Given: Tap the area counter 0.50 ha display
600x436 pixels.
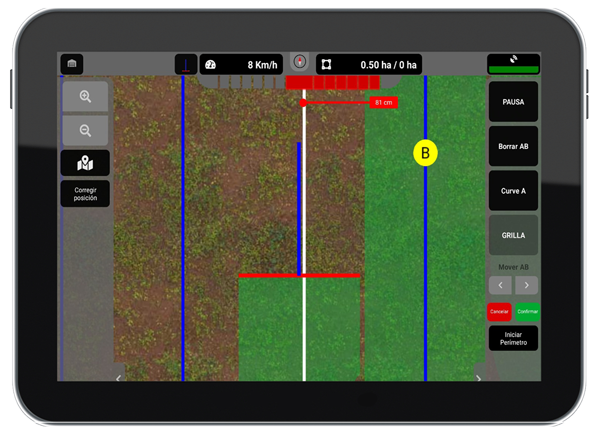Looking at the screenshot, I should click(370, 65).
